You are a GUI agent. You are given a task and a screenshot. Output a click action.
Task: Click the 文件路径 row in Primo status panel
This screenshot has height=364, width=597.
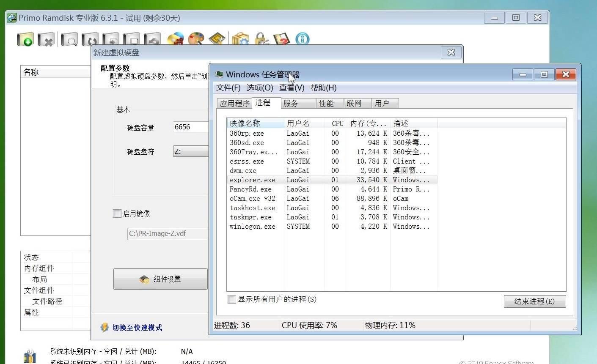click(55, 301)
